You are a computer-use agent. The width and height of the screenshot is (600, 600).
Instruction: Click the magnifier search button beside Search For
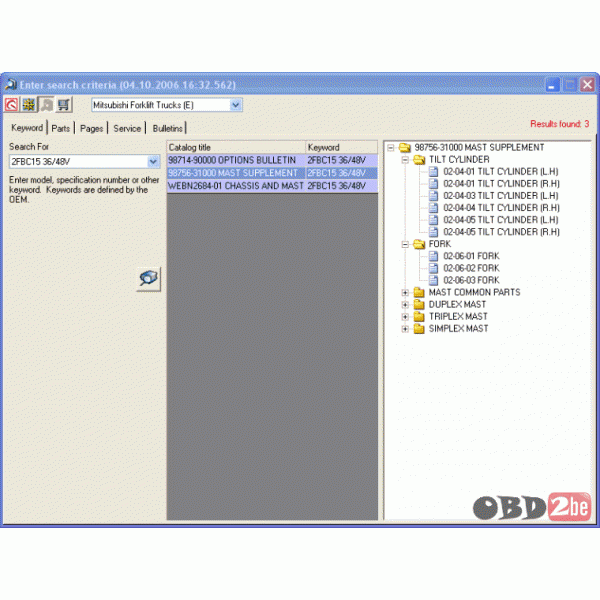click(x=148, y=279)
